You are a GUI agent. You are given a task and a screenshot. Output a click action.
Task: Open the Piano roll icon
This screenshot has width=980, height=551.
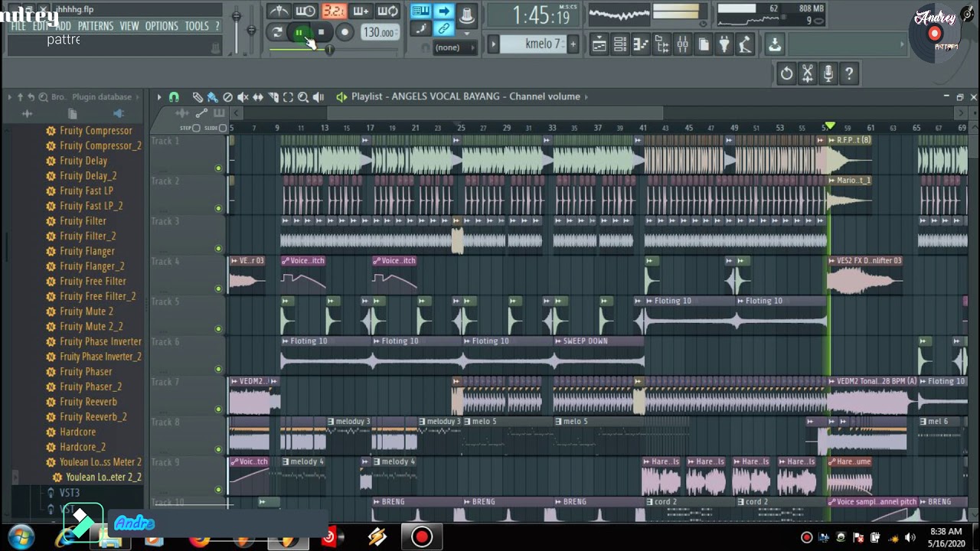pyautogui.click(x=641, y=45)
